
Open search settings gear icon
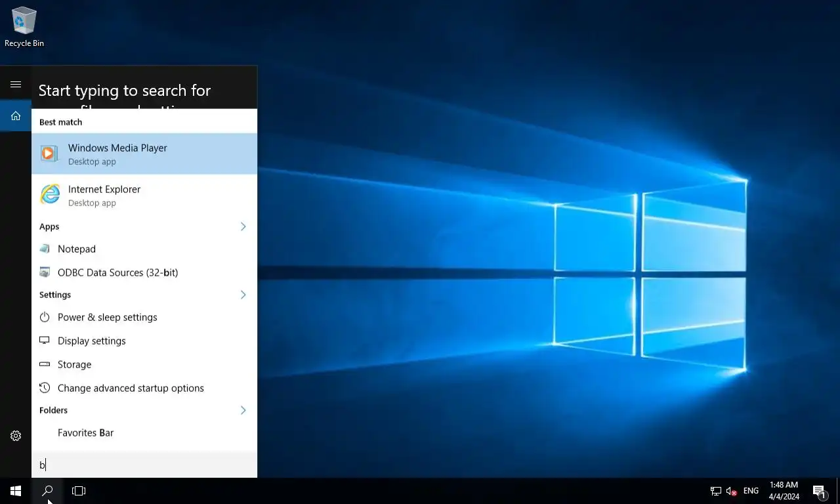pyautogui.click(x=16, y=436)
